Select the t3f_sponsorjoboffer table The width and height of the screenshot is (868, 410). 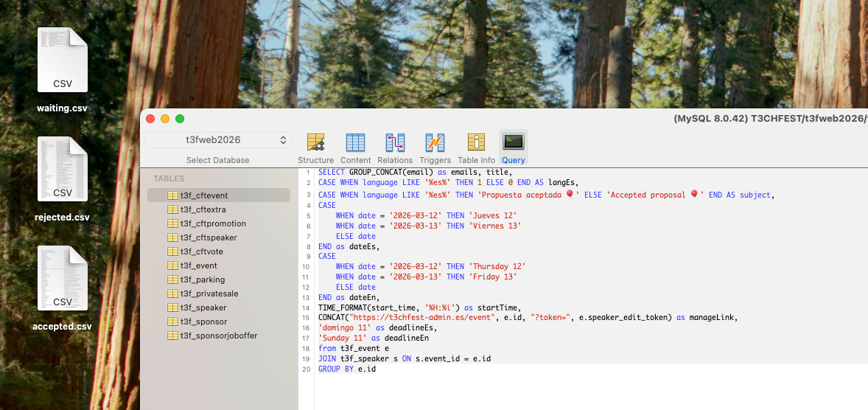coord(219,336)
